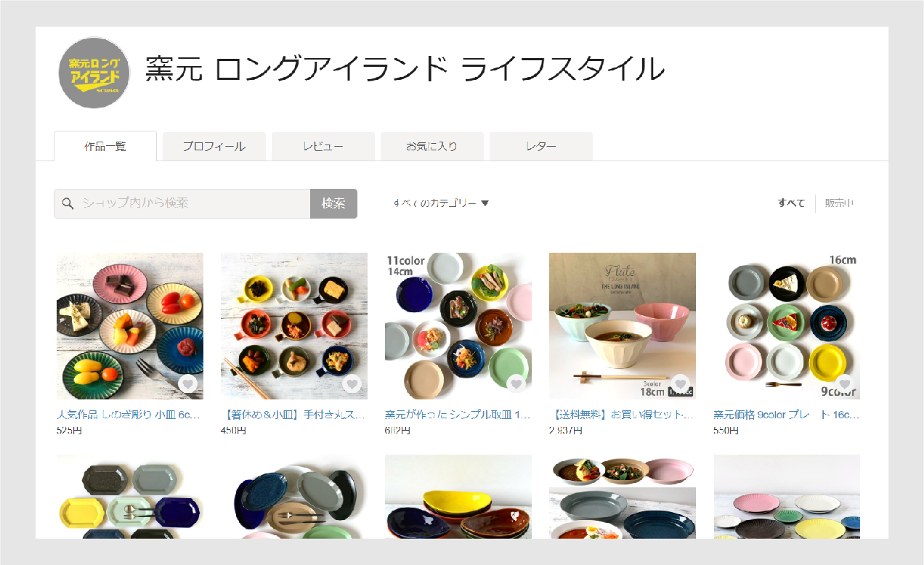Open the 窯元価格 9color プレート title link
This screenshot has height=565, width=924.
(787, 415)
